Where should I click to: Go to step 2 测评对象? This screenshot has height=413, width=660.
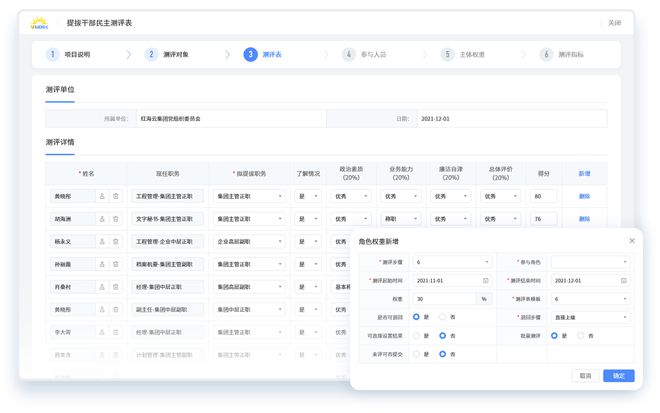coord(167,54)
